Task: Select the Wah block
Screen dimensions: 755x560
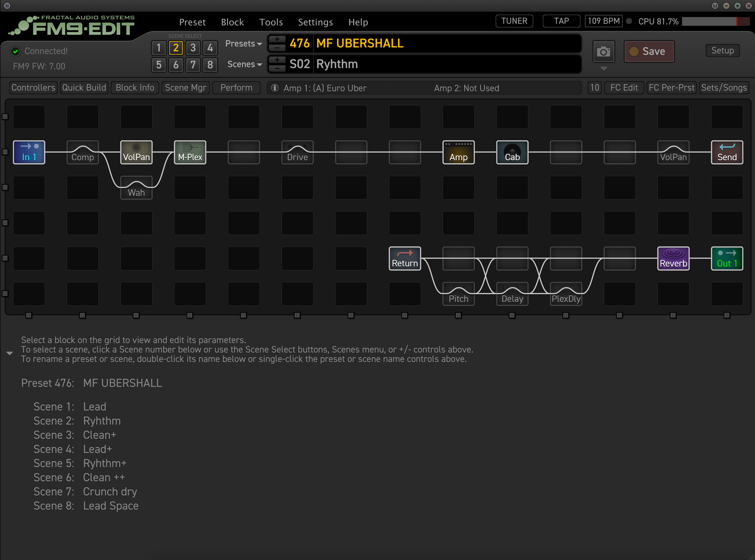Action: point(136,188)
